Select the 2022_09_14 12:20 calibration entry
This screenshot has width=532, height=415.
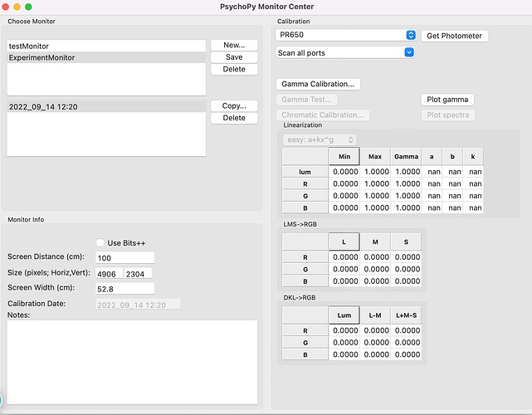click(106, 106)
